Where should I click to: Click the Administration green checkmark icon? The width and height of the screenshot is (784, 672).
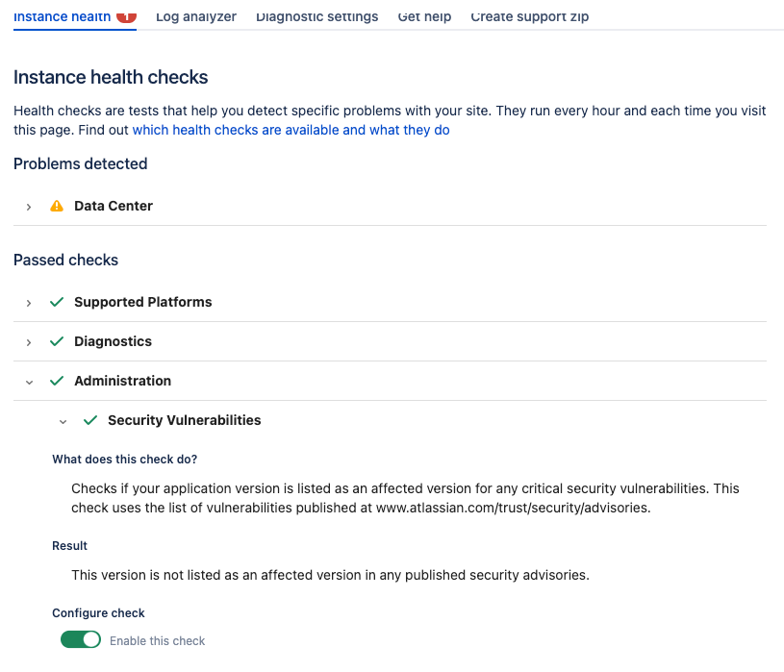tap(57, 381)
